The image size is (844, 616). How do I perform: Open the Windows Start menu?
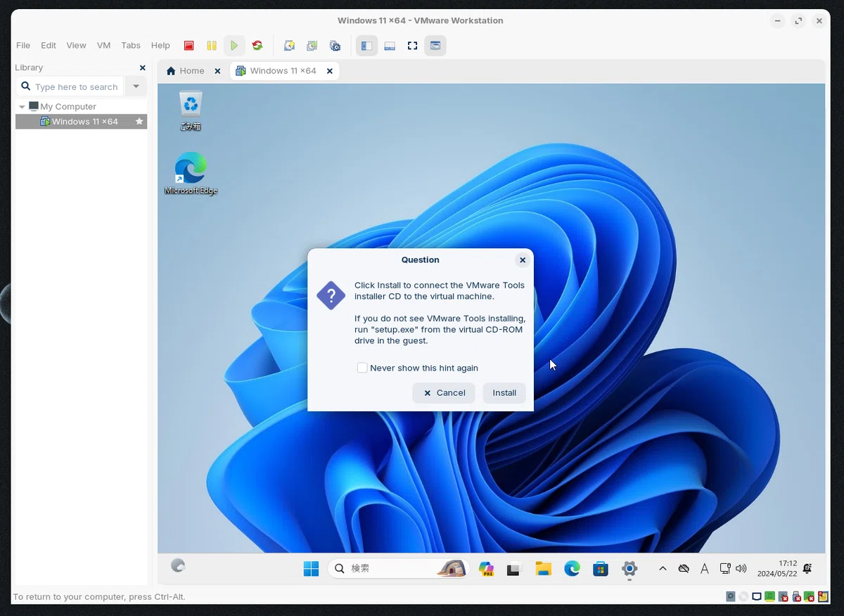tap(311, 568)
